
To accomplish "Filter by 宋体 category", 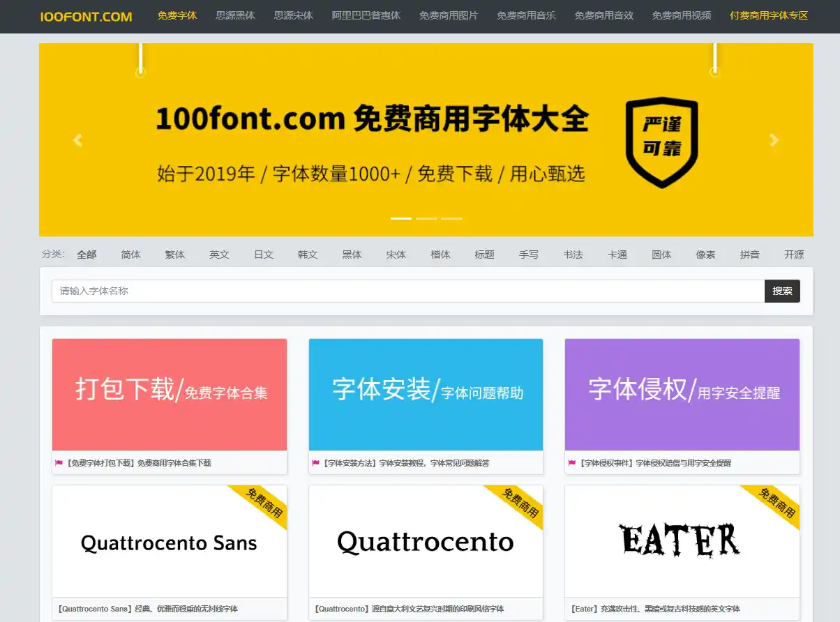I will [x=396, y=255].
